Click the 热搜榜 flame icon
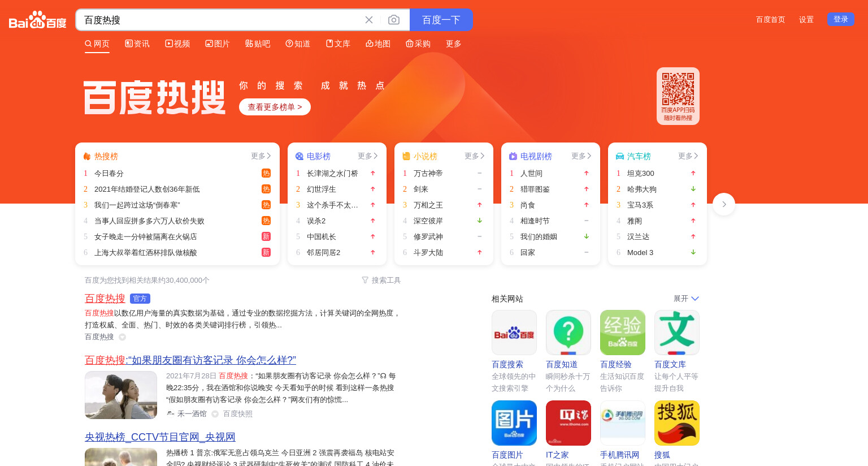868x466 pixels. coord(87,156)
